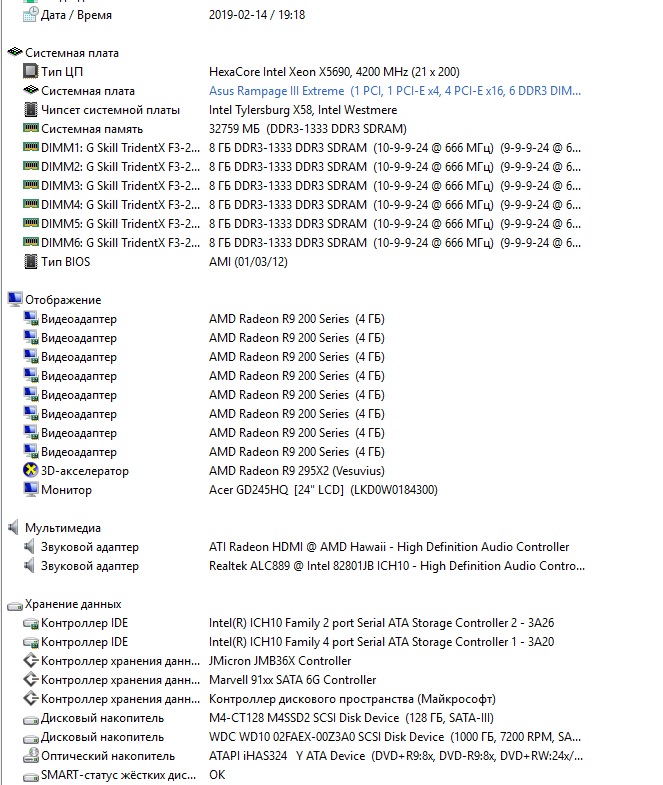663x785 pixels.
Task: Select the Тип ЦП field label
Action: coord(62,72)
